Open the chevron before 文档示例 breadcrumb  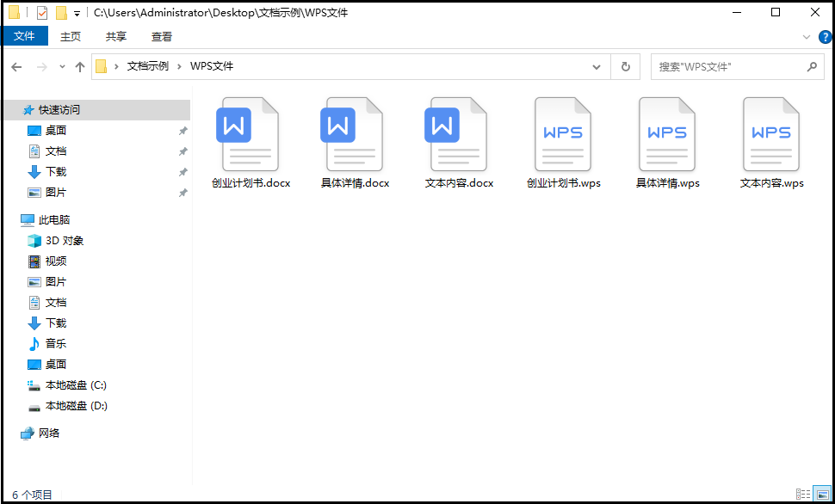tap(116, 66)
